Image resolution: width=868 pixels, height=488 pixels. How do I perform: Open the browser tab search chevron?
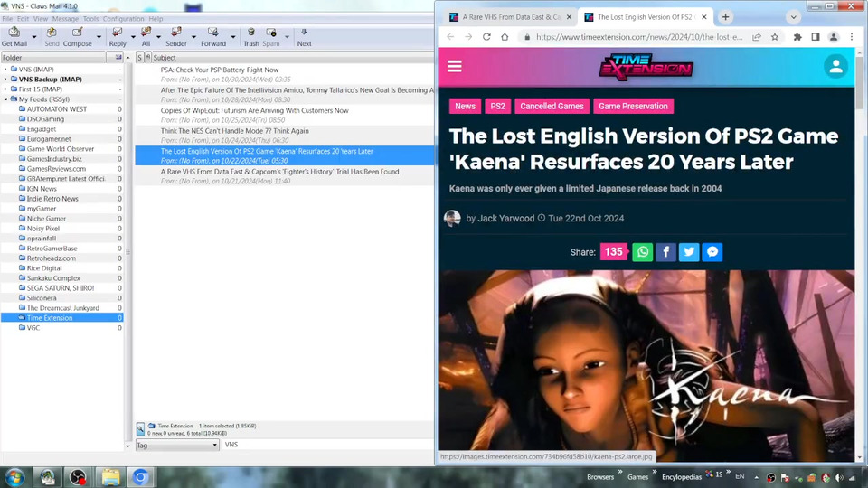(793, 17)
